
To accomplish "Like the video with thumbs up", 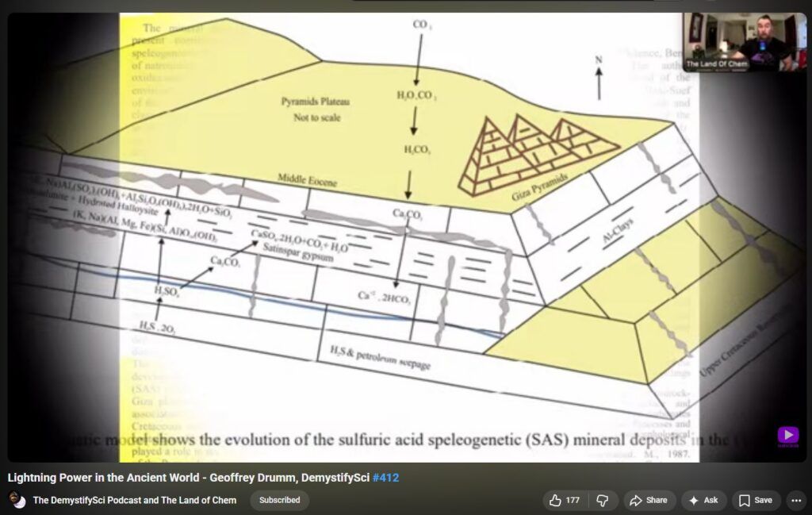I will pyautogui.click(x=565, y=500).
